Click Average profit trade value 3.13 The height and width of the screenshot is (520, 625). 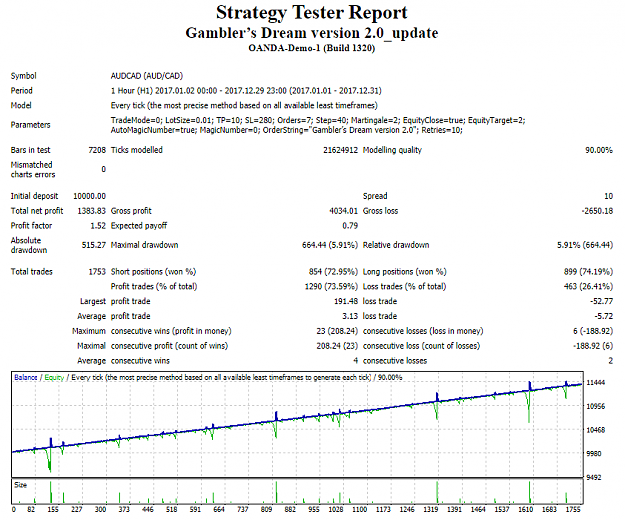[350, 316]
